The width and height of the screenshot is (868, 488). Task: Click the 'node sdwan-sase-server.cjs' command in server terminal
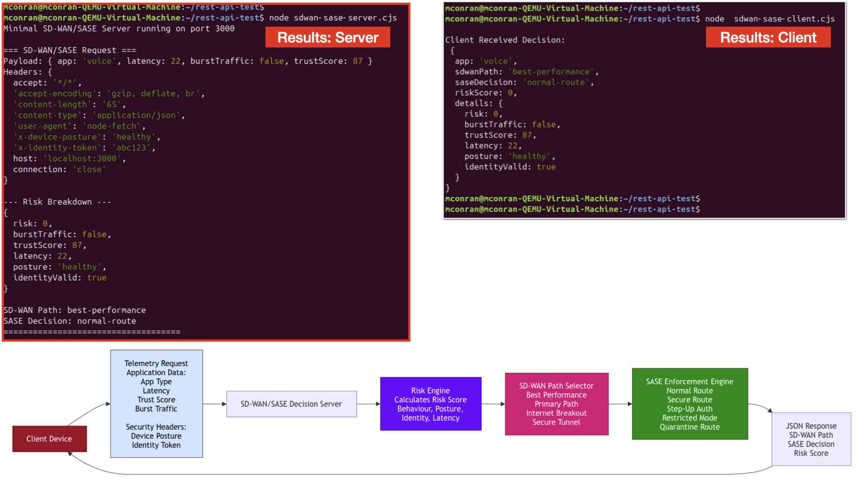click(333, 18)
